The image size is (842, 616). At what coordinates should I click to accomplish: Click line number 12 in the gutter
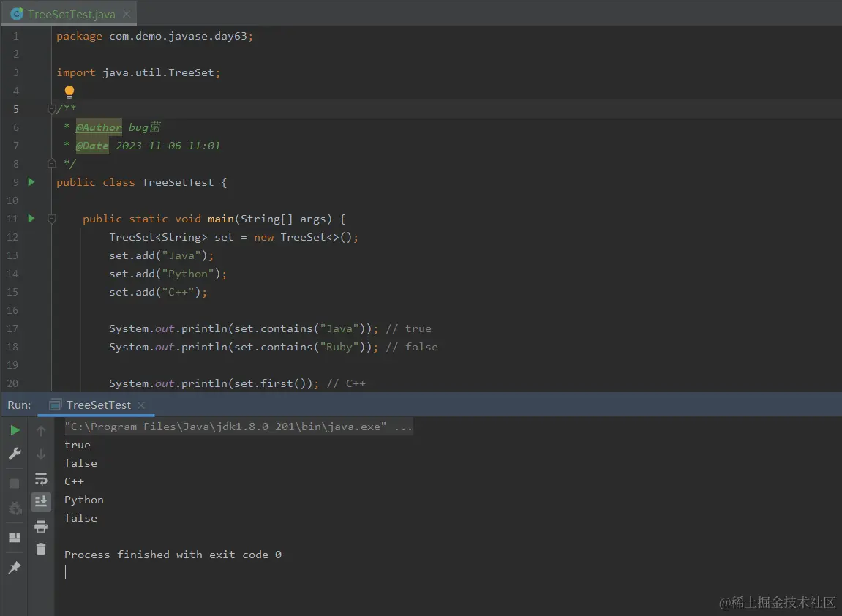(12, 237)
